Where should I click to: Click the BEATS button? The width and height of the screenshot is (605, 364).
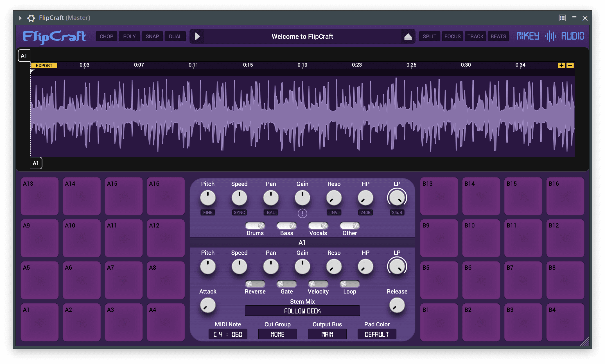[498, 37]
